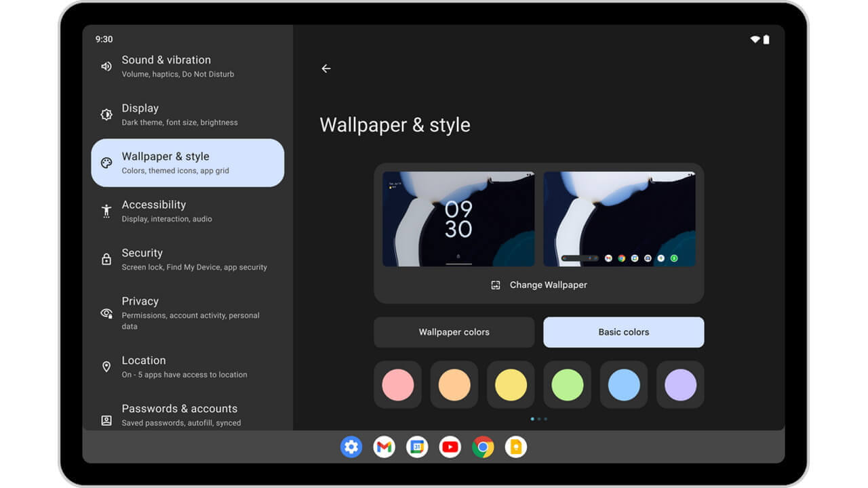Launch YouTube from the taskbar
Screen dimensions: 868x488
(x=450, y=447)
